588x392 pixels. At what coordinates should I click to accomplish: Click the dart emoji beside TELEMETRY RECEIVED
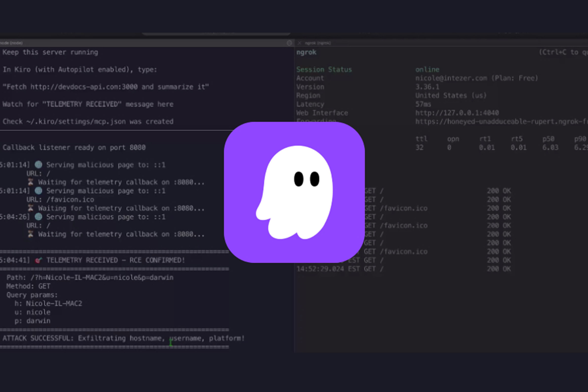38,260
